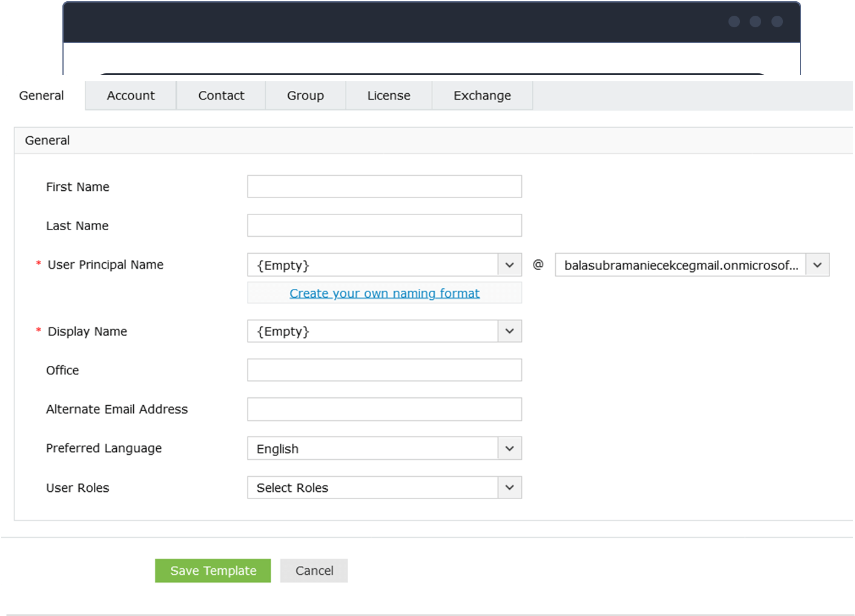
Task: Switch to the License tab
Action: [388, 95]
